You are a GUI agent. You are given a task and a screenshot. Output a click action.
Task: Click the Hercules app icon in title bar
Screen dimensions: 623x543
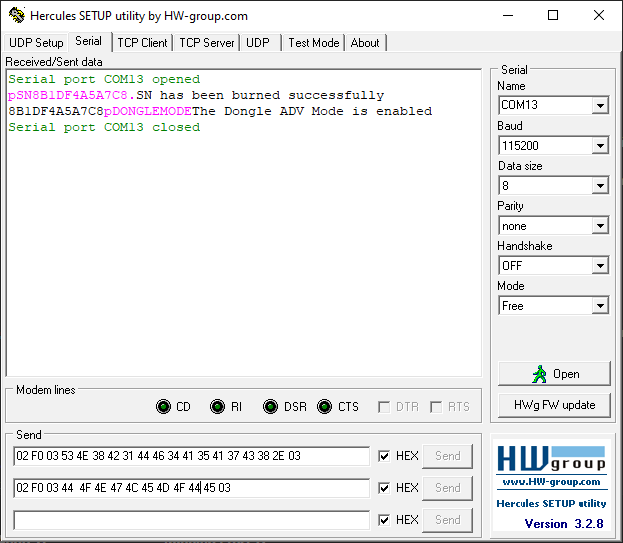click(16, 16)
